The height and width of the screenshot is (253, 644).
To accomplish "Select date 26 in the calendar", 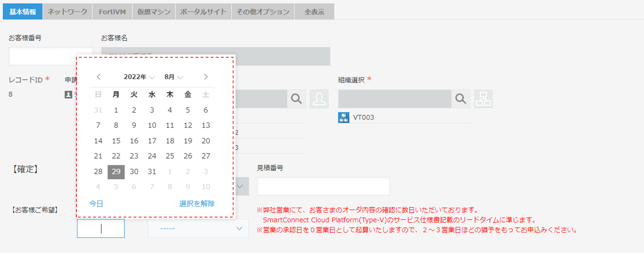I will point(188,156).
